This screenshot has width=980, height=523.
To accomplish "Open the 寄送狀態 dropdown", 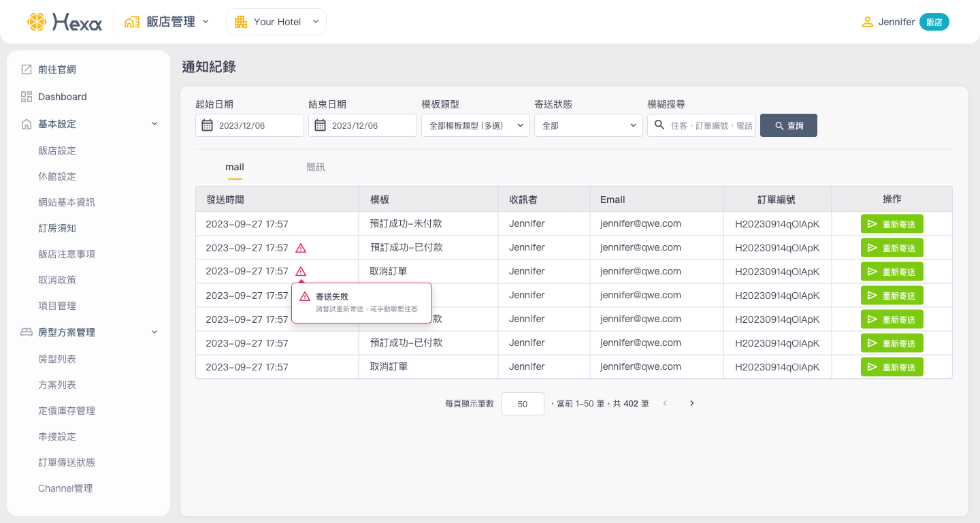I will pos(588,125).
